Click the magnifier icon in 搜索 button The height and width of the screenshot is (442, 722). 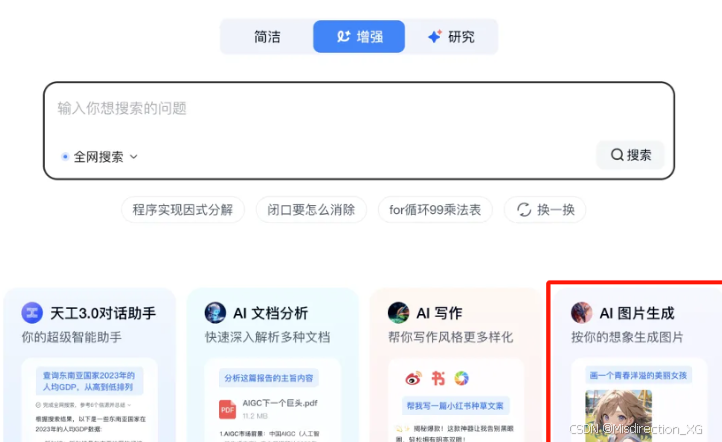617,155
